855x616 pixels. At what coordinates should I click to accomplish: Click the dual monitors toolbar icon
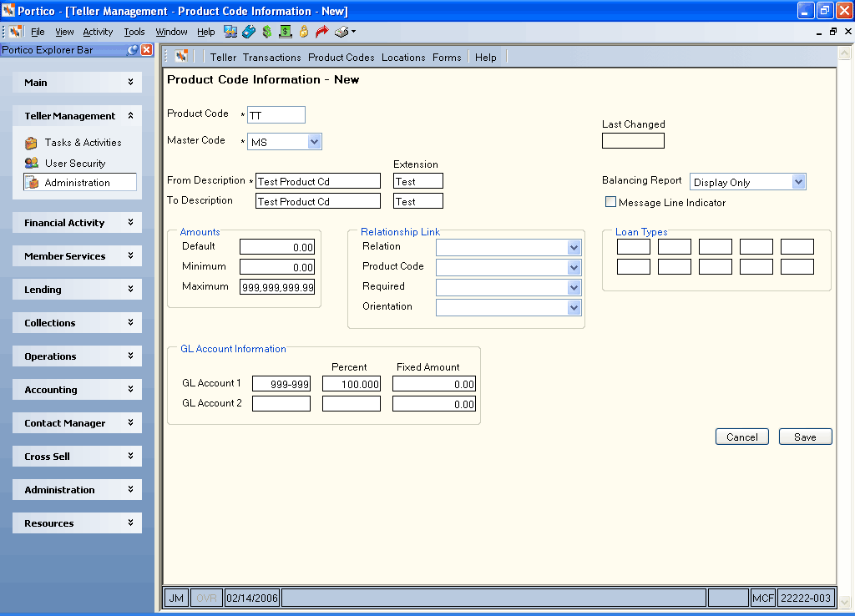click(x=230, y=32)
